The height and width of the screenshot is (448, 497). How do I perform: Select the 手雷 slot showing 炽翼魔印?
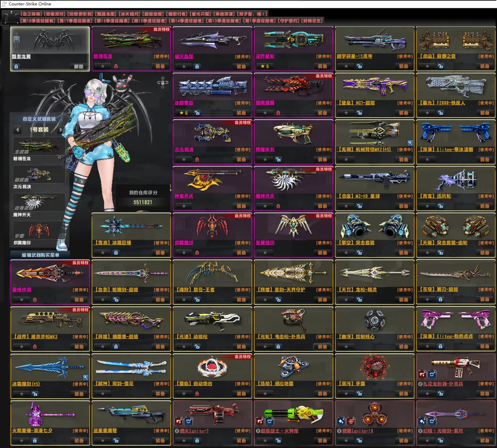[x=39, y=230]
